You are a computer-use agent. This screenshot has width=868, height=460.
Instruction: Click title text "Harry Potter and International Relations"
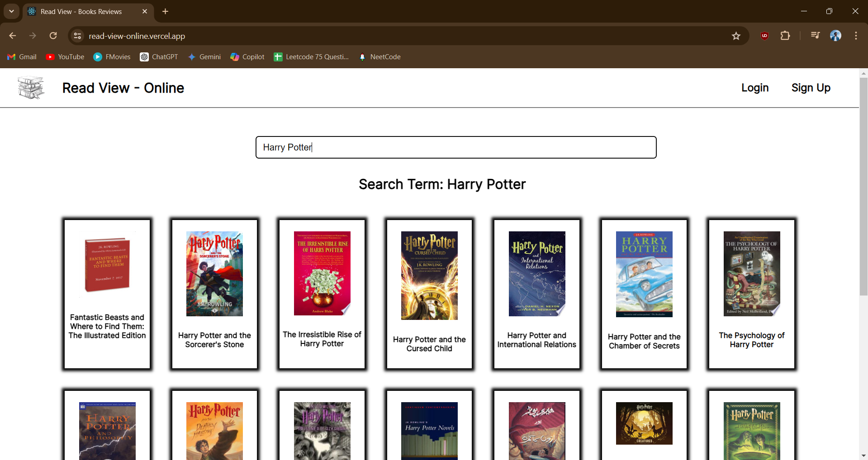(537, 340)
